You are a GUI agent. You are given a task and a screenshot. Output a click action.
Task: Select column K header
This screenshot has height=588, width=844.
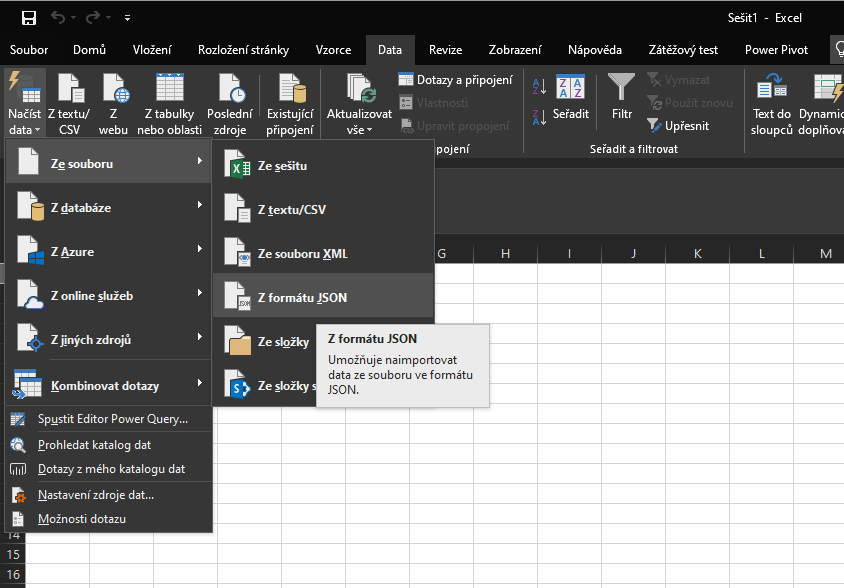point(697,254)
